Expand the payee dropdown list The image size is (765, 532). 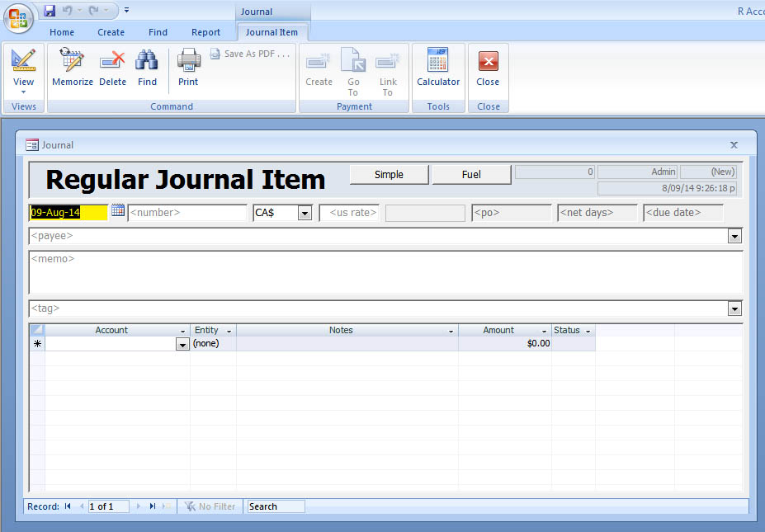[x=734, y=237]
